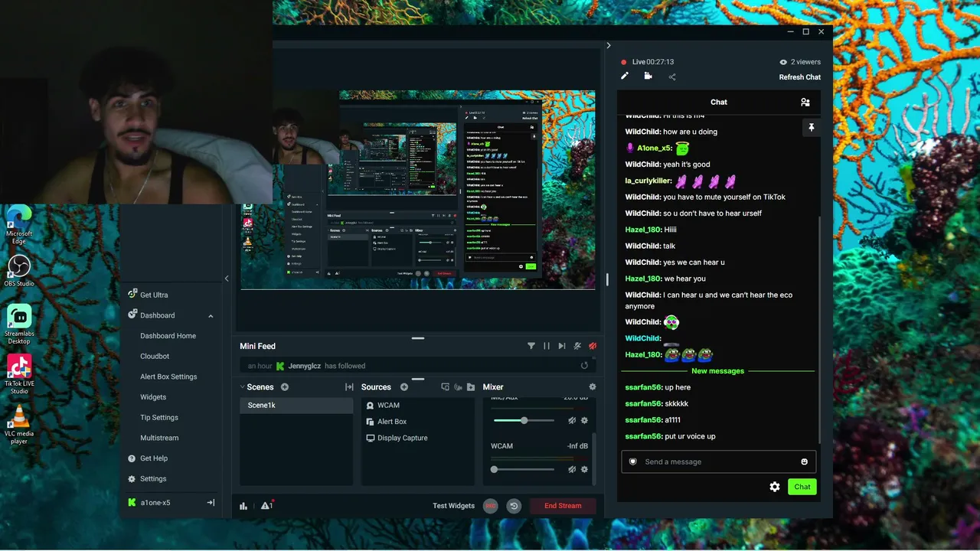Image resolution: width=980 pixels, height=551 pixels.
Task: Mute the WCAM mixer channel
Action: click(572, 469)
